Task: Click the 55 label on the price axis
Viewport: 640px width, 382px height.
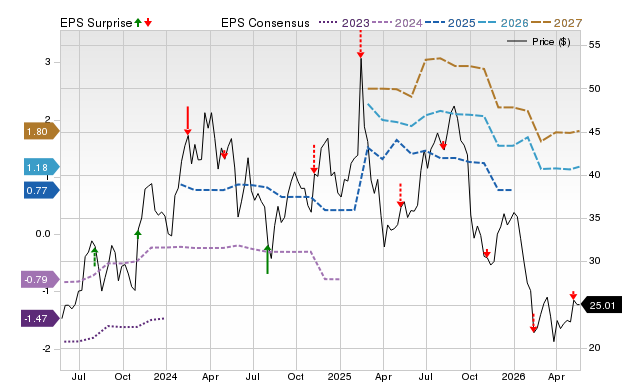Action: click(594, 44)
